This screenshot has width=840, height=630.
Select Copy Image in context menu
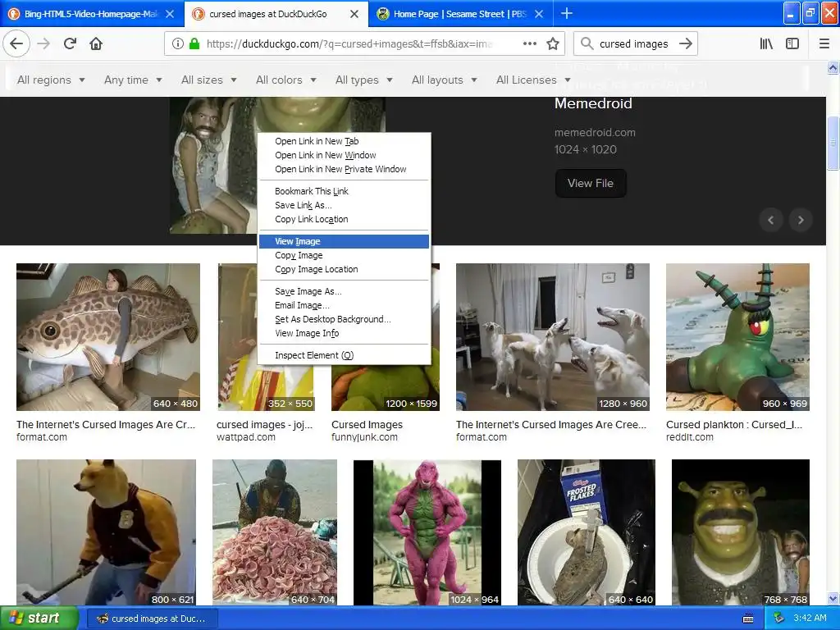pyautogui.click(x=344, y=255)
